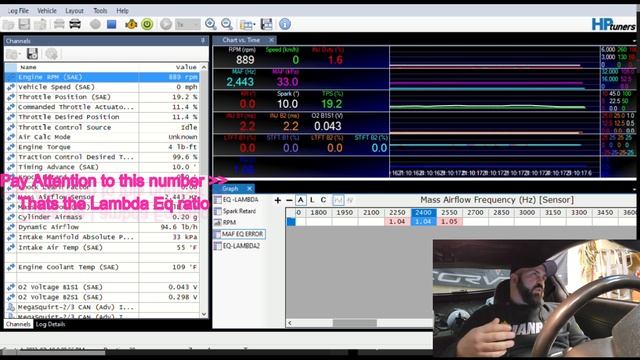Click graph table horizontal scrollbar thumb

pos(354,323)
